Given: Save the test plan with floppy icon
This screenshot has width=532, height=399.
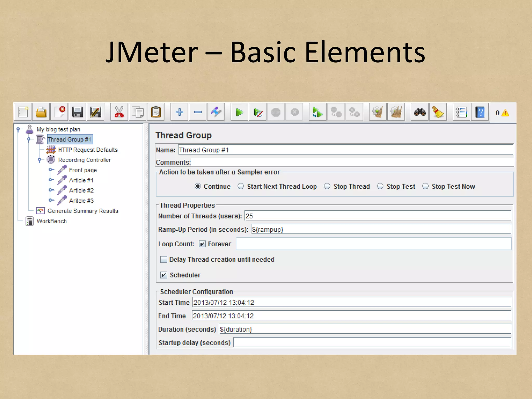Looking at the screenshot, I should coord(77,112).
